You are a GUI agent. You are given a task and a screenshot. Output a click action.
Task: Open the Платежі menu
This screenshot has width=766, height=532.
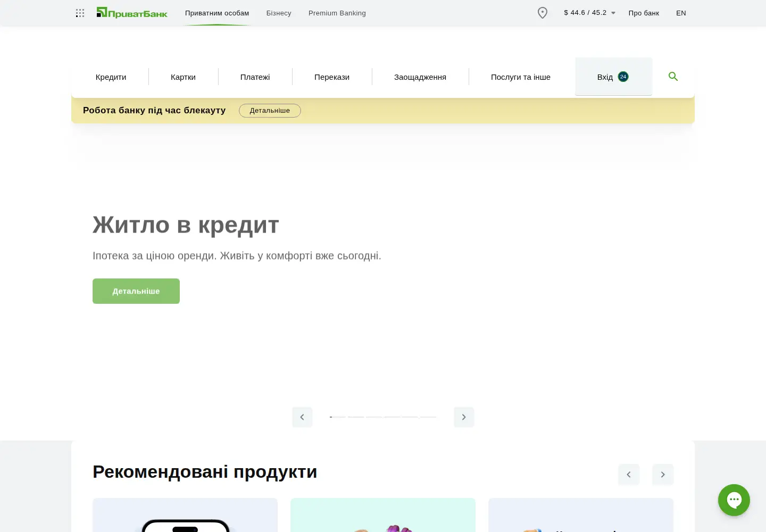(x=255, y=77)
